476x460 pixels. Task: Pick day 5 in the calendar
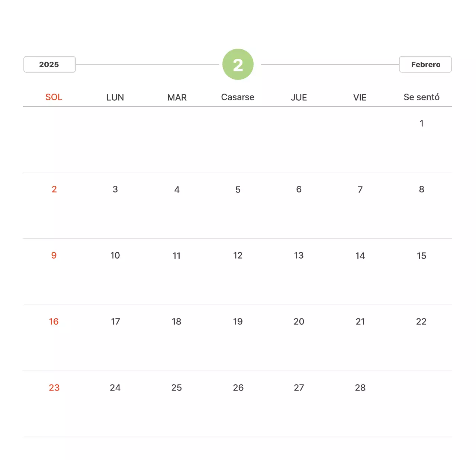(x=238, y=189)
